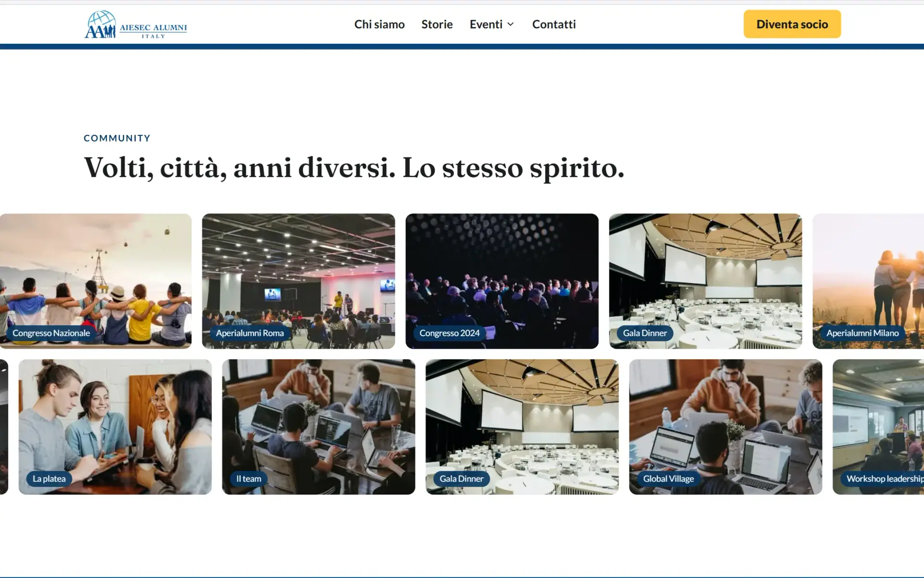Expand the Eventi dropdown chevron
Image resolution: width=924 pixels, height=578 pixels.
[x=511, y=24]
